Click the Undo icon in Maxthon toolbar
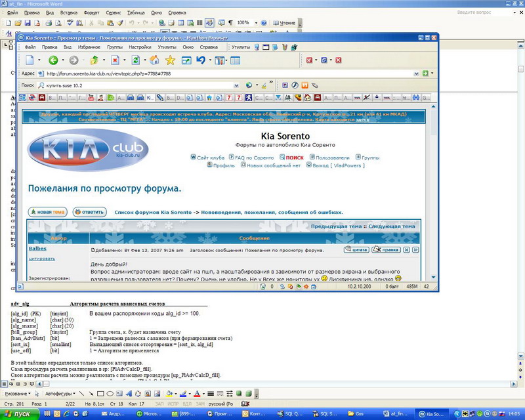This screenshot has height=420, width=525. coord(201,60)
